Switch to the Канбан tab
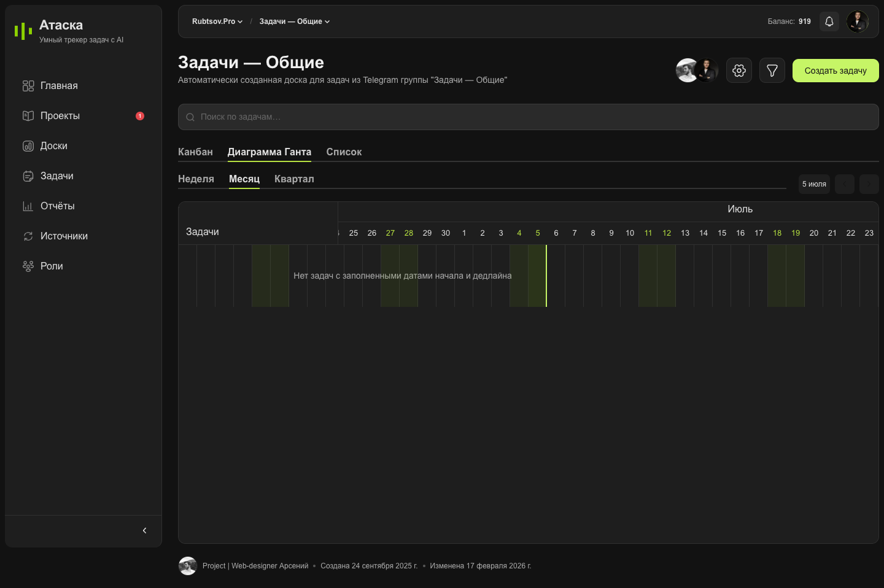The height and width of the screenshot is (588, 884). [x=195, y=152]
